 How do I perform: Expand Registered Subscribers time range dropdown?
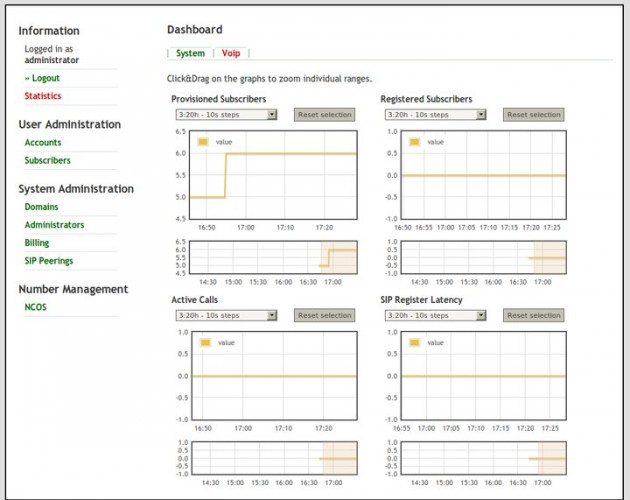point(435,115)
